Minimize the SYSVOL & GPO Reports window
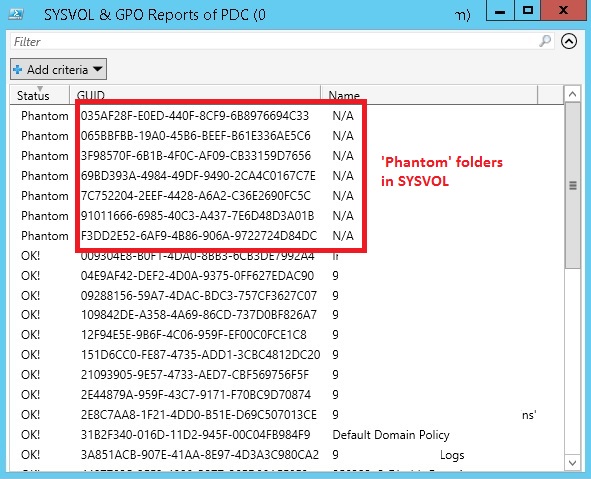The height and width of the screenshot is (479, 591). click(500, 11)
